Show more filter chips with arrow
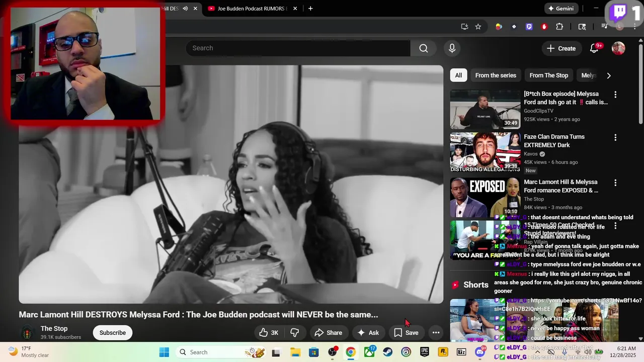Screen dimensions: 644x362 tap(608, 75)
